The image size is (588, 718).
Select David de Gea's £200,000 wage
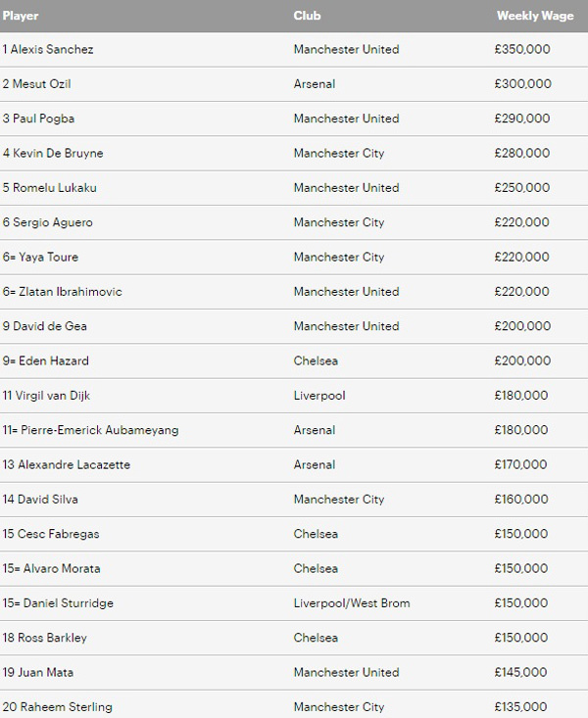pyautogui.click(x=523, y=326)
